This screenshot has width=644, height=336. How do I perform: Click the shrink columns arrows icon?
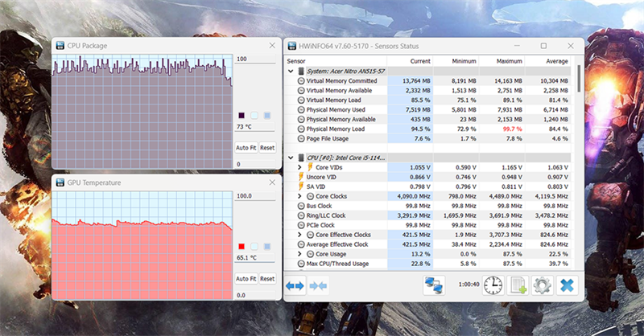tap(318, 286)
